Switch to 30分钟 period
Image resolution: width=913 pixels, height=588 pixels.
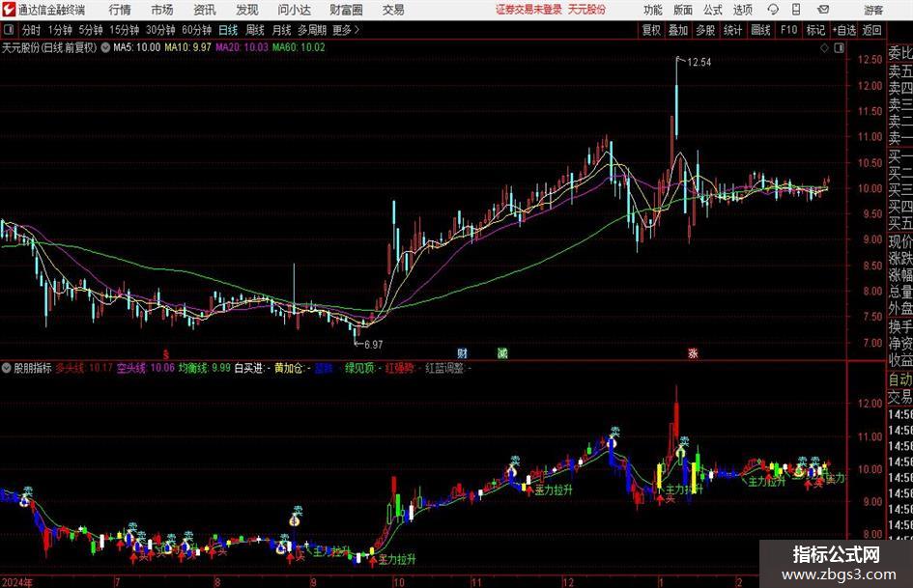(160, 30)
